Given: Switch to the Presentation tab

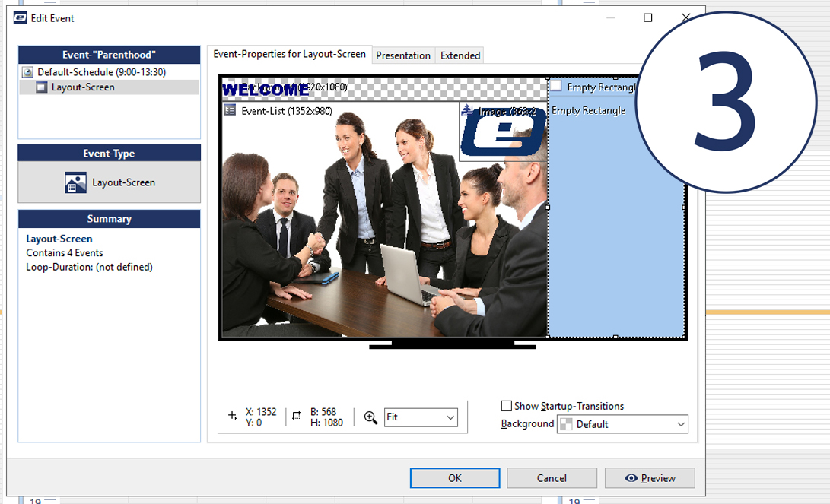Looking at the screenshot, I should tap(403, 55).
